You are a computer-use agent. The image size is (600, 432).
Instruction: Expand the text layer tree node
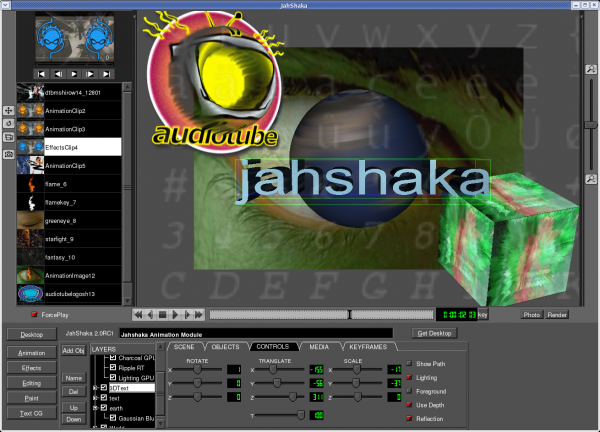(x=95, y=398)
